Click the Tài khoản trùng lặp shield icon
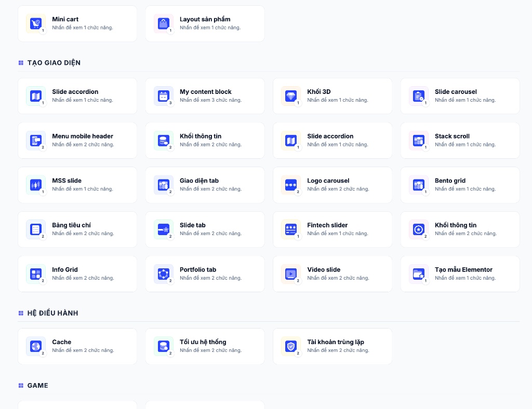This screenshot has height=409, width=532. point(291,346)
